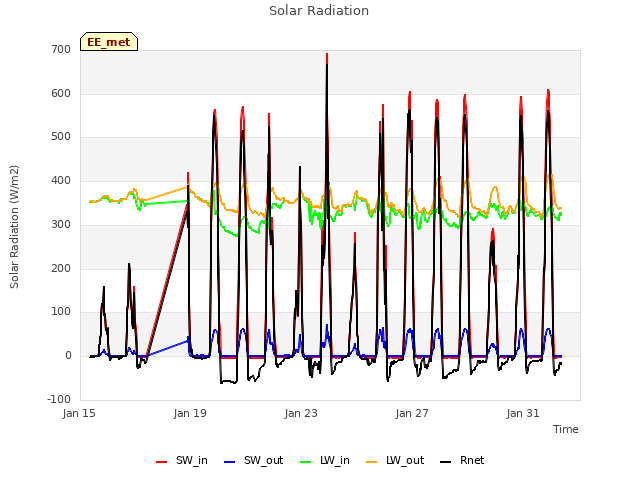Click the EE_met annotation label
Image resolution: width=640 pixels, height=480 pixels.
click(109, 42)
